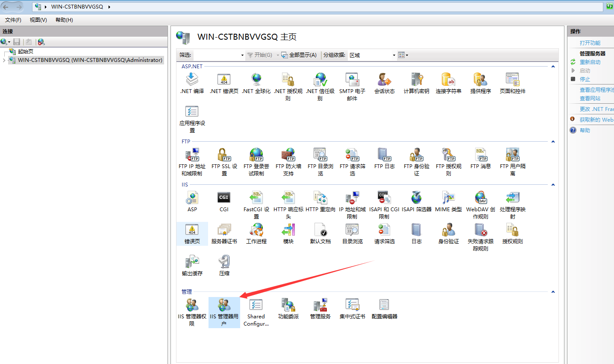Open the 输出缓存 icon
The image size is (614, 364).
pyautogui.click(x=192, y=265)
